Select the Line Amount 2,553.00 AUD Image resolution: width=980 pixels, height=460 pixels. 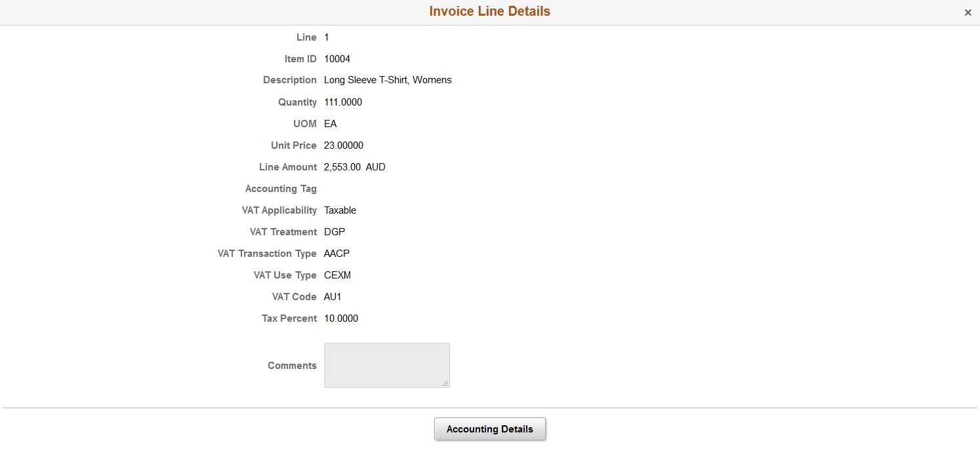coord(354,166)
